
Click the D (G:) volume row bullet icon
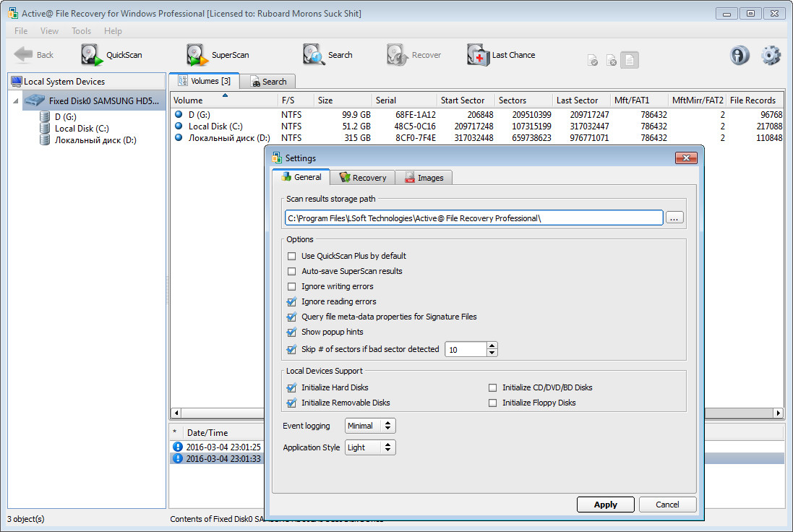coord(179,114)
